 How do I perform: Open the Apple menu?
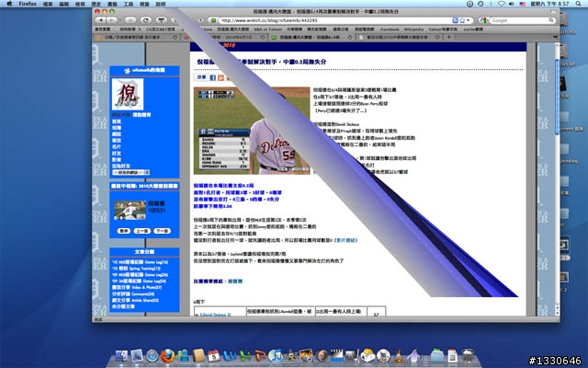click(x=9, y=4)
